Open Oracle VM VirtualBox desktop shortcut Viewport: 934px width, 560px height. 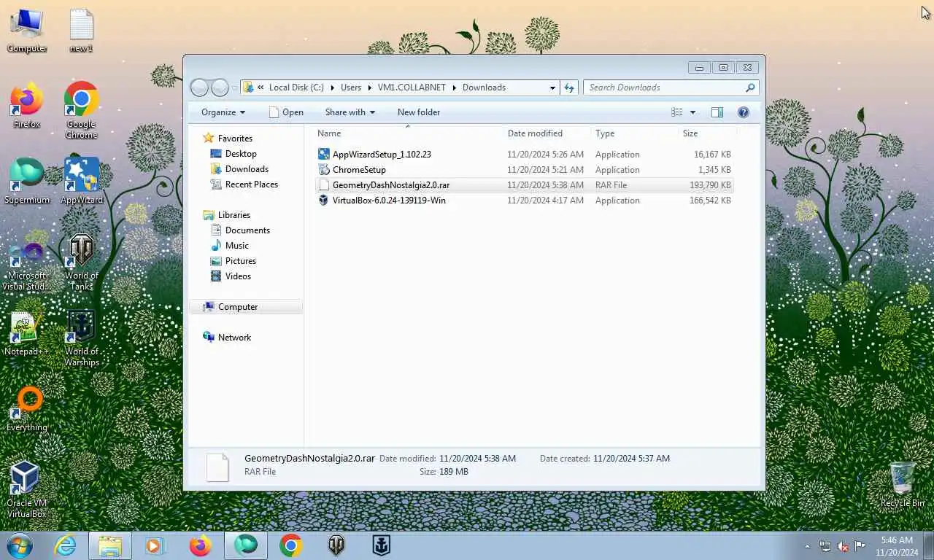pyautogui.click(x=27, y=490)
